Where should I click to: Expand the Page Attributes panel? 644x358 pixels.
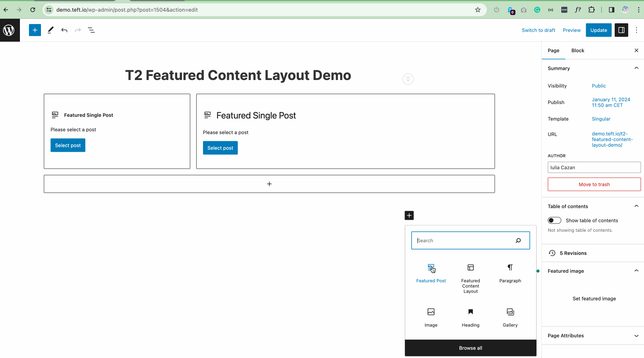click(x=636, y=336)
